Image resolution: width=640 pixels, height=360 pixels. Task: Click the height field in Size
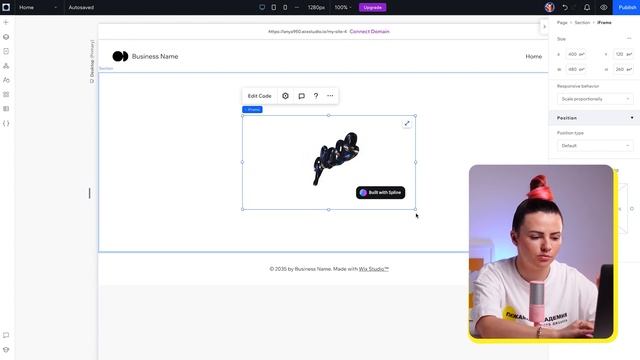tap(623, 69)
